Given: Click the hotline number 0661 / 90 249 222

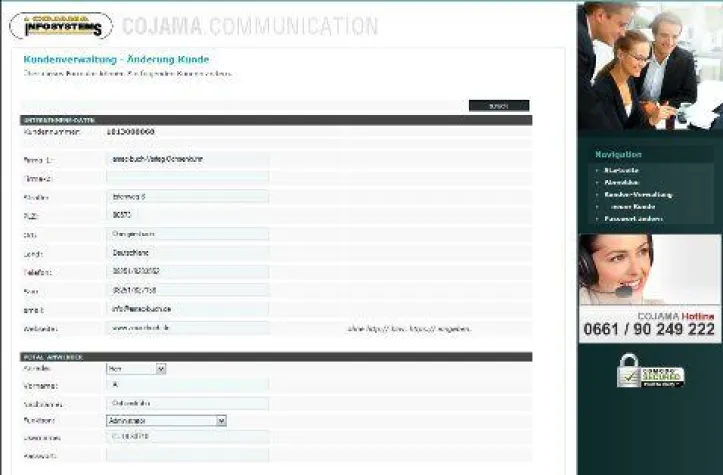Looking at the screenshot, I should [649, 329].
